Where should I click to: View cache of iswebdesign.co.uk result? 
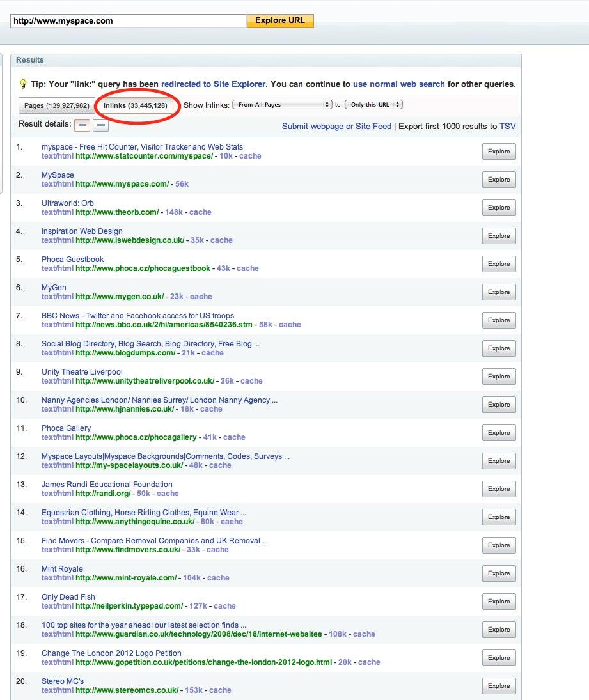click(221, 240)
